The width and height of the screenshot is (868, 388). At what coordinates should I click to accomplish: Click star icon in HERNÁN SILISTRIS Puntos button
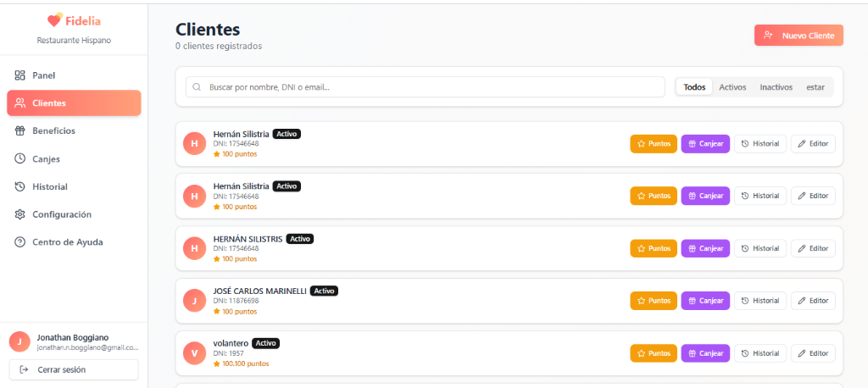tap(642, 248)
